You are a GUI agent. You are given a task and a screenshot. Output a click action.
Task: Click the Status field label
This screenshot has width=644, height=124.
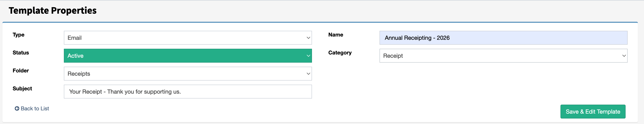point(21,53)
